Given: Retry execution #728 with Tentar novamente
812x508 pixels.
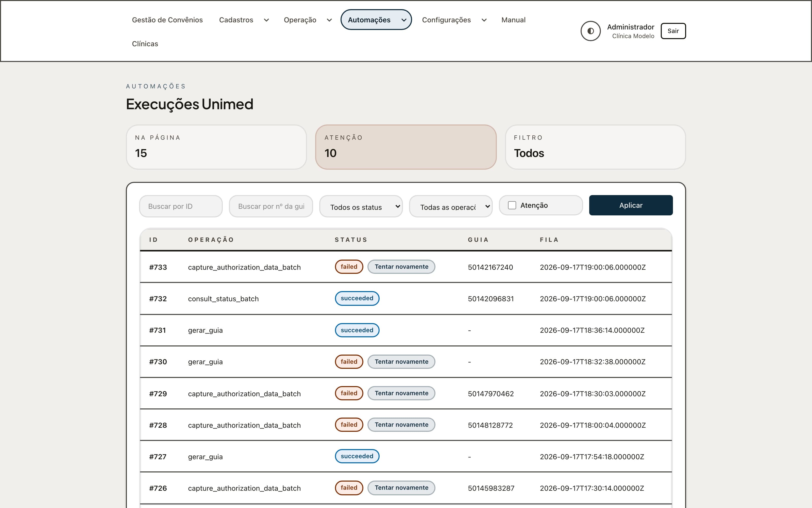Looking at the screenshot, I should click(401, 425).
